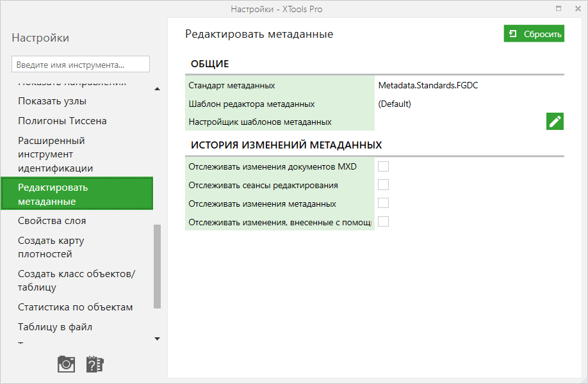Open Статистика по объектам settings
588x384 pixels.
pyautogui.click(x=77, y=307)
